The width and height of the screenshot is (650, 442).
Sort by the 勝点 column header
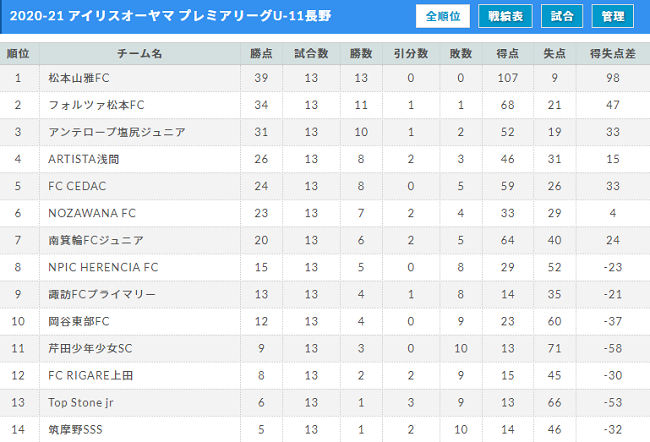tap(264, 51)
